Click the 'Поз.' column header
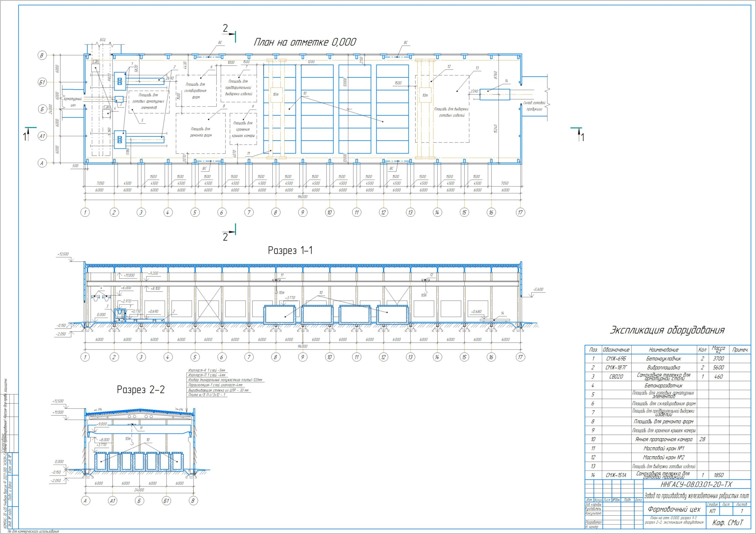Viewport: 756px width, 534px height. (593, 350)
